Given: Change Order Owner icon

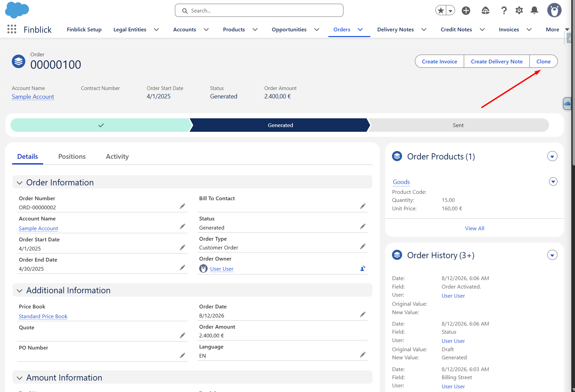Looking at the screenshot, I should (363, 268).
